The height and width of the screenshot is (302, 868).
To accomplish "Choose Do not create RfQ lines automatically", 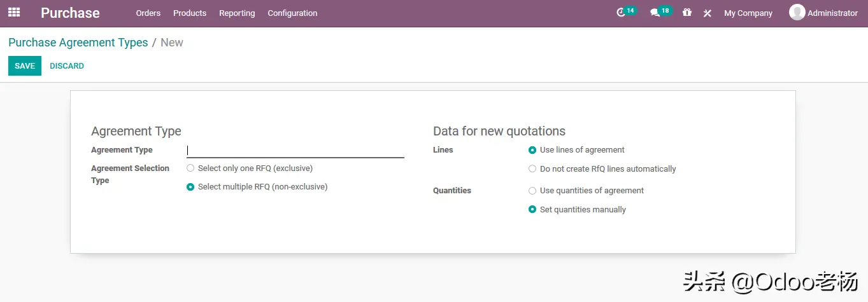I will coord(532,169).
